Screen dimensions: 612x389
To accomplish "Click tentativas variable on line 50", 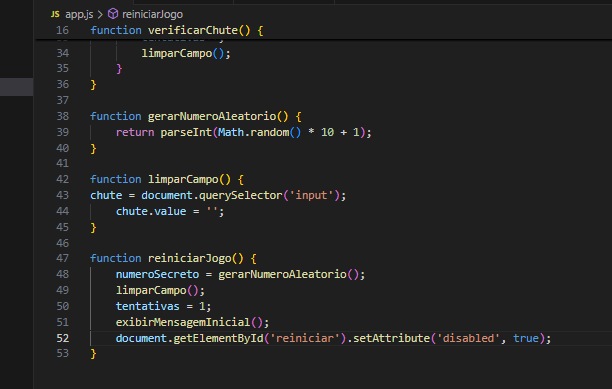I will [x=148, y=306].
